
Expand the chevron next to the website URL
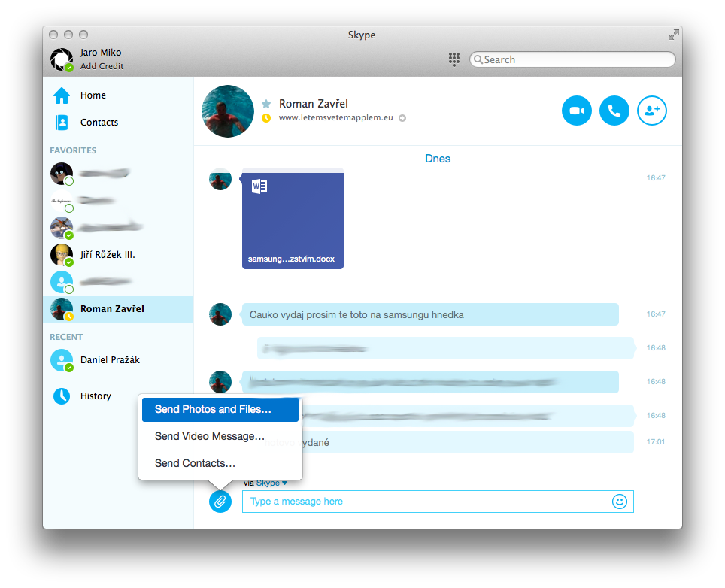coord(402,118)
